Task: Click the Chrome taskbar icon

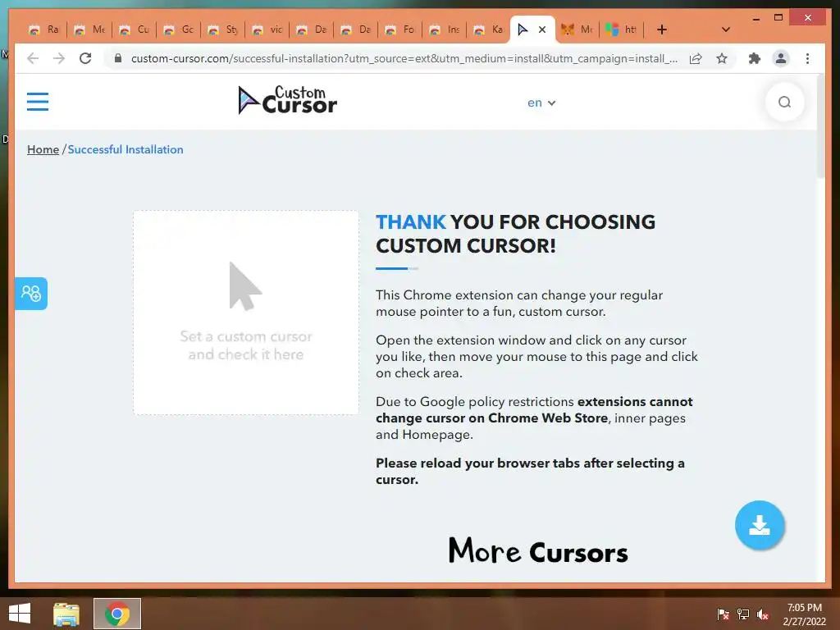Action: pos(117,614)
